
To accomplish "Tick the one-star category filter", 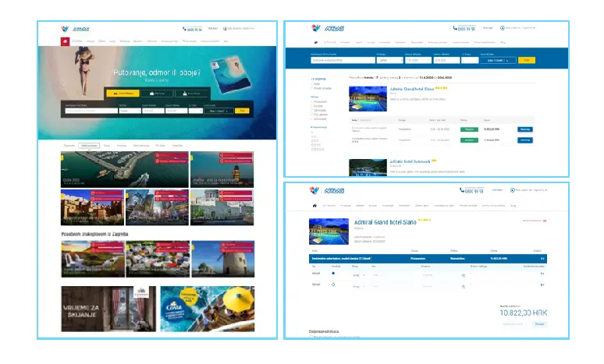I will (312, 132).
